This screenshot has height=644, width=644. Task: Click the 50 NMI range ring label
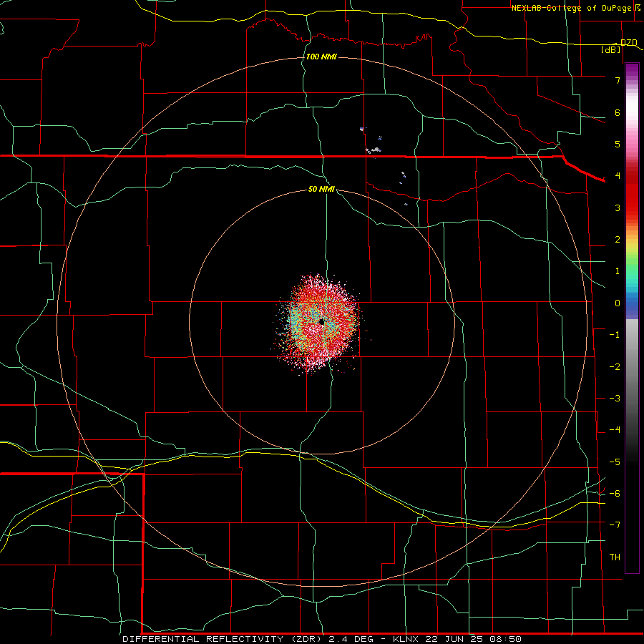[321, 190]
